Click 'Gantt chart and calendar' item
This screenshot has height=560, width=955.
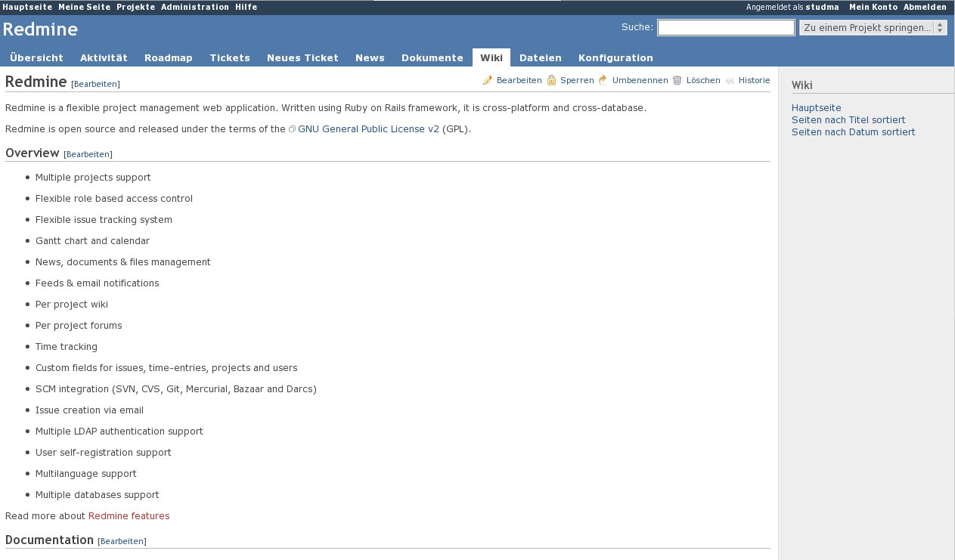pyautogui.click(x=92, y=241)
